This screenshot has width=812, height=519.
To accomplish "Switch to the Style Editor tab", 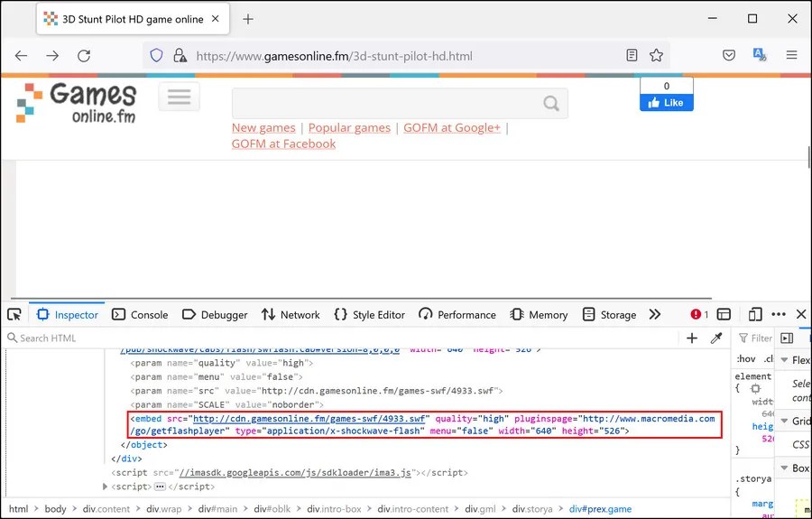I will click(369, 314).
